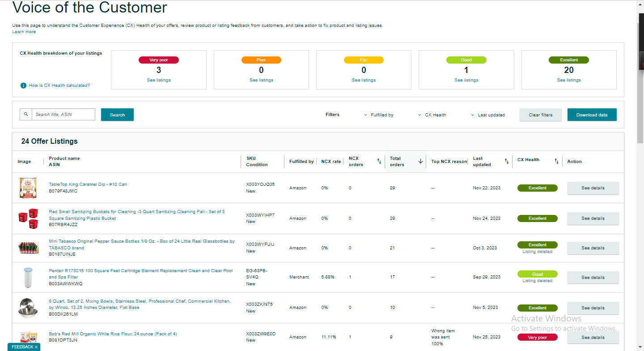The image size is (644, 351).
Task: Open the Fulfilled by filter dropdown
Action: click(379, 115)
